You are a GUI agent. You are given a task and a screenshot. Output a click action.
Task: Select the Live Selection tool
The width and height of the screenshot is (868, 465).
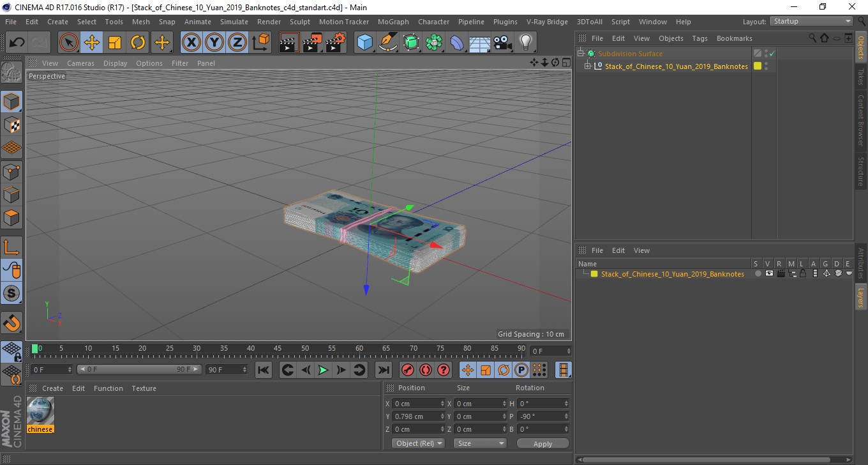coord(69,43)
